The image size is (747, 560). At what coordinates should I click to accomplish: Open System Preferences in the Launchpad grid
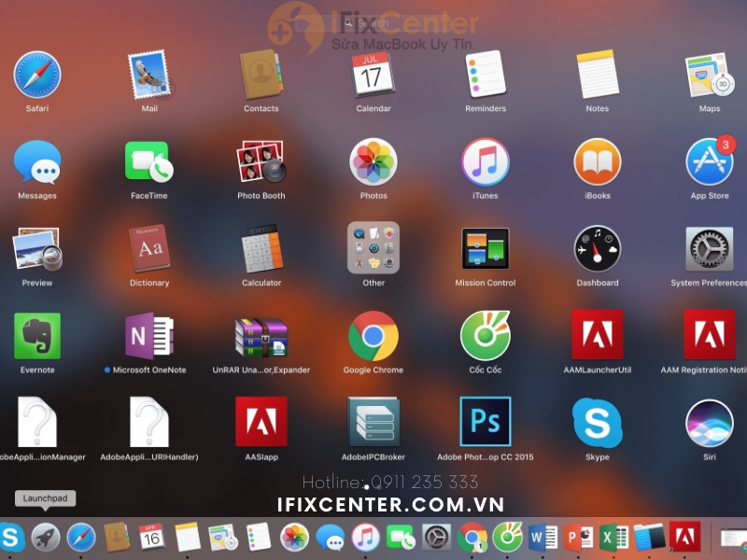click(x=710, y=249)
